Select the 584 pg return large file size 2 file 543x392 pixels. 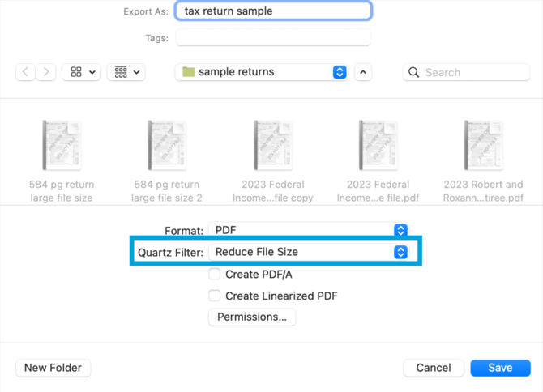167,146
